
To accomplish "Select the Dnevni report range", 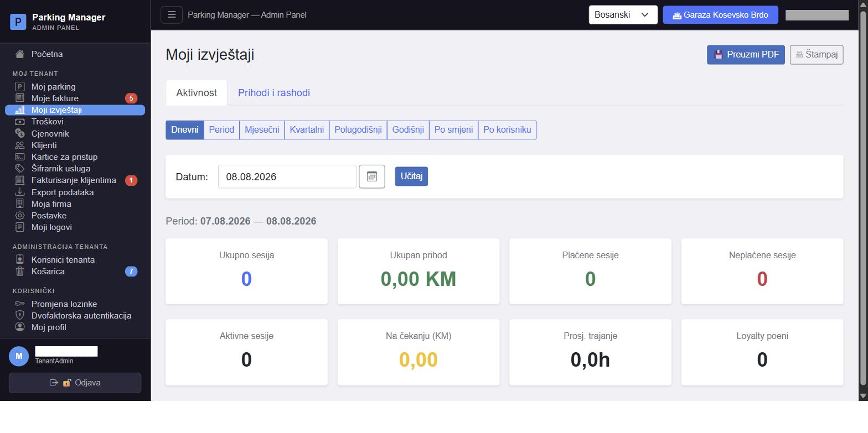I will (x=185, y=130).
